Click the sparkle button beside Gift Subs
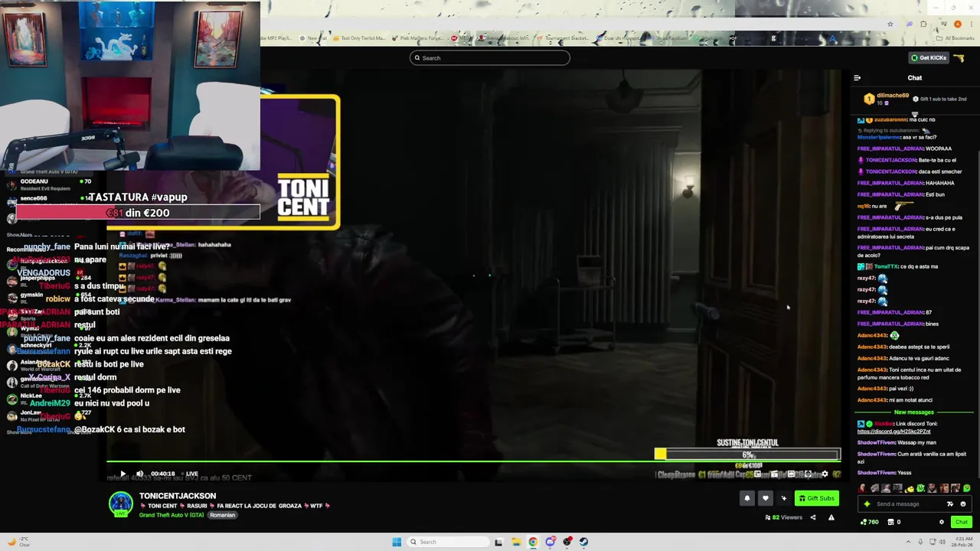The image size is (980, 551). point(784,498)
